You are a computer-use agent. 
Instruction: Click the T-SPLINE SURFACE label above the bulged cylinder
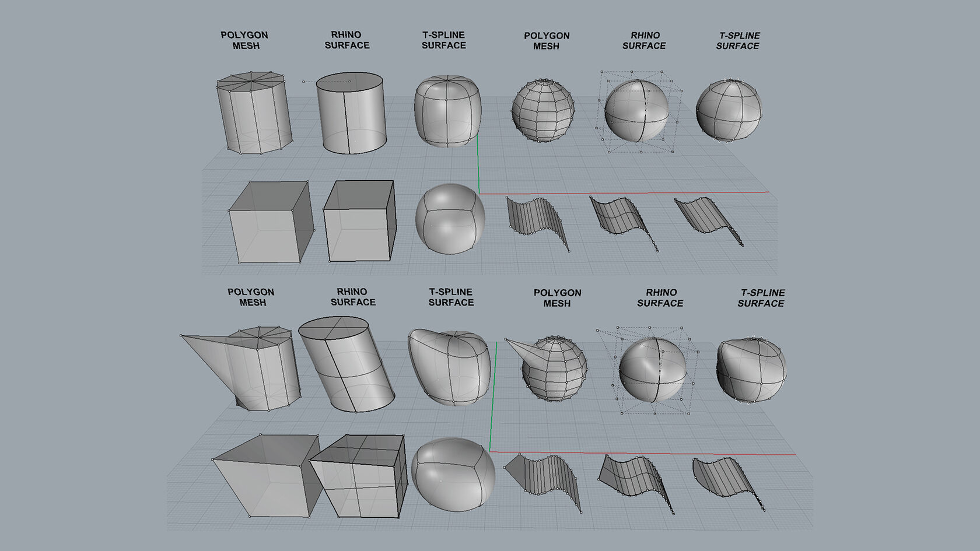[x=451, y=297]
